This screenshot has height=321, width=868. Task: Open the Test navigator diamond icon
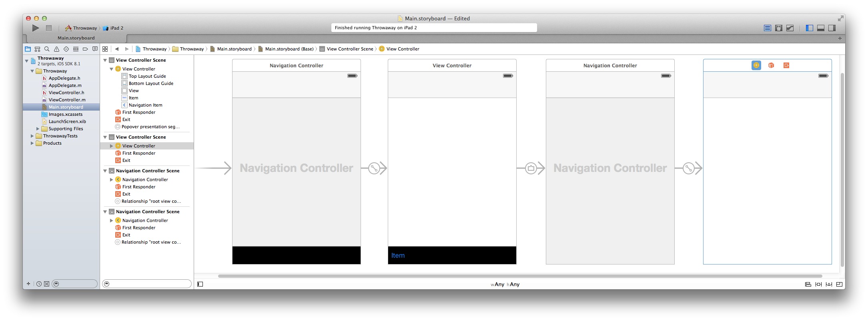coord(66,49)
